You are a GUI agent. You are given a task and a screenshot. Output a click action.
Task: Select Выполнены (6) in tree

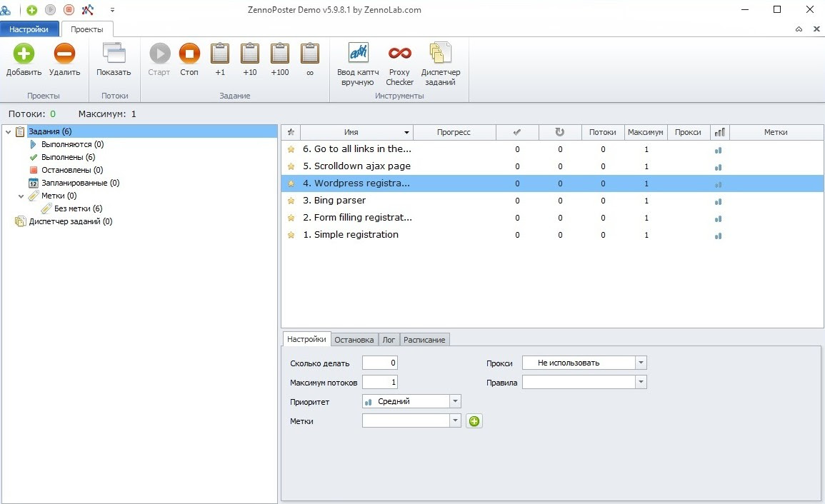point(69,157)
